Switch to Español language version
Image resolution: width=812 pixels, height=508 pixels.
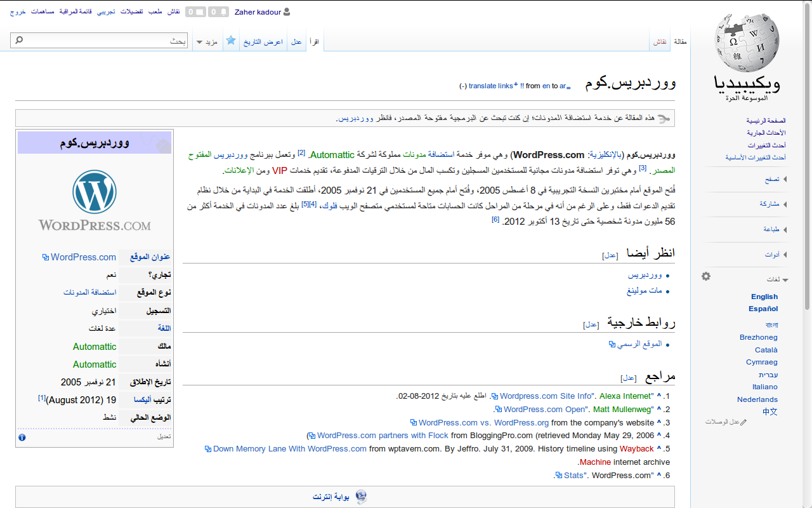click(763, 309)
